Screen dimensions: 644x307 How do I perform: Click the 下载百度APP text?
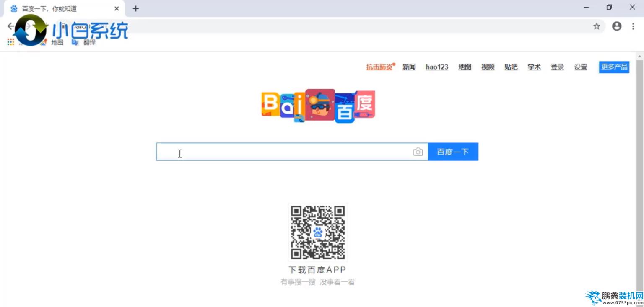317,270
